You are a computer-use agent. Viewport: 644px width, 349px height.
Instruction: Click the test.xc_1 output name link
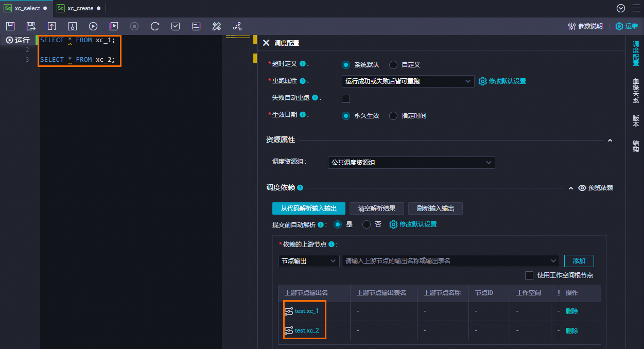pos(307,311)
